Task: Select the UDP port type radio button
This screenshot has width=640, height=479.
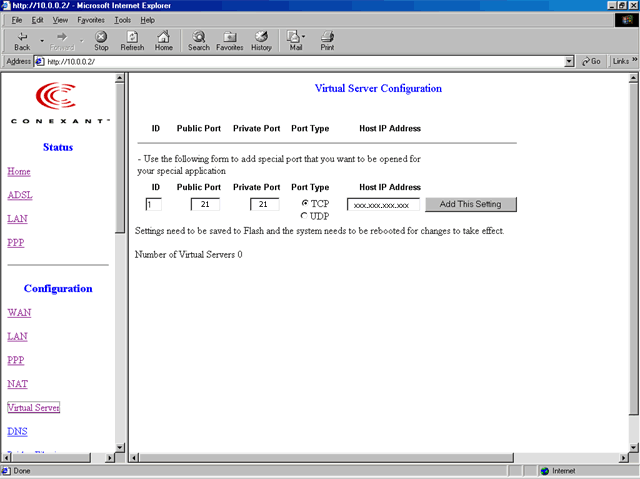Action: click(304, 216)
